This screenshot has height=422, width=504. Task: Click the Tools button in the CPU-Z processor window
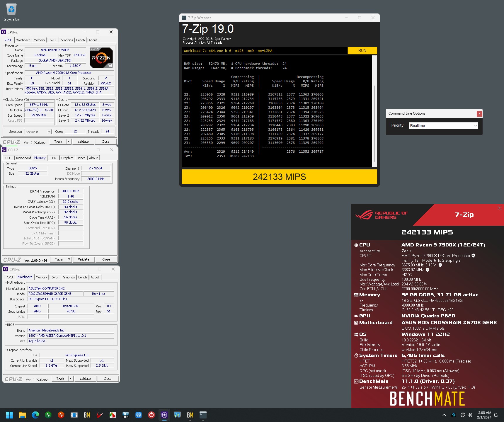tap(58, 142)
